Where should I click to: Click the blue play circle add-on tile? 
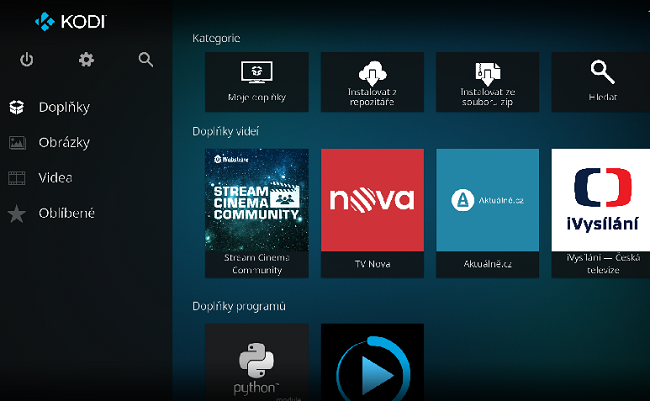coord(372,362)
